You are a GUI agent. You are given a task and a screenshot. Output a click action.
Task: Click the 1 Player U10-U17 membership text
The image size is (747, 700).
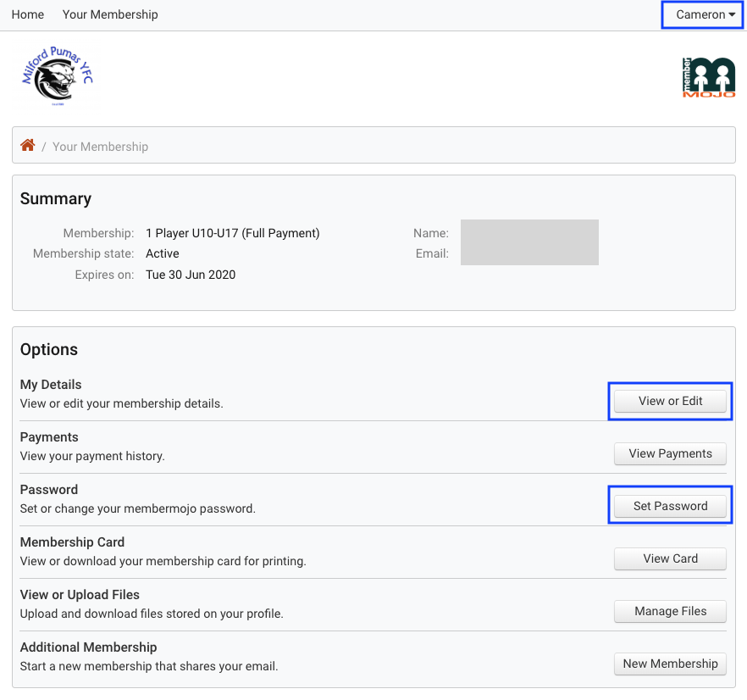pyautogui.click(x=233, y=233)
